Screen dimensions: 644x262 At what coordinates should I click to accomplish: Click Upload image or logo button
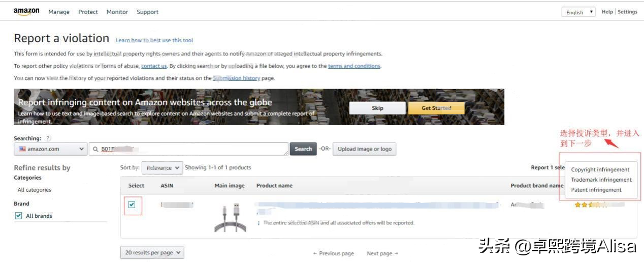click(364, 149)
